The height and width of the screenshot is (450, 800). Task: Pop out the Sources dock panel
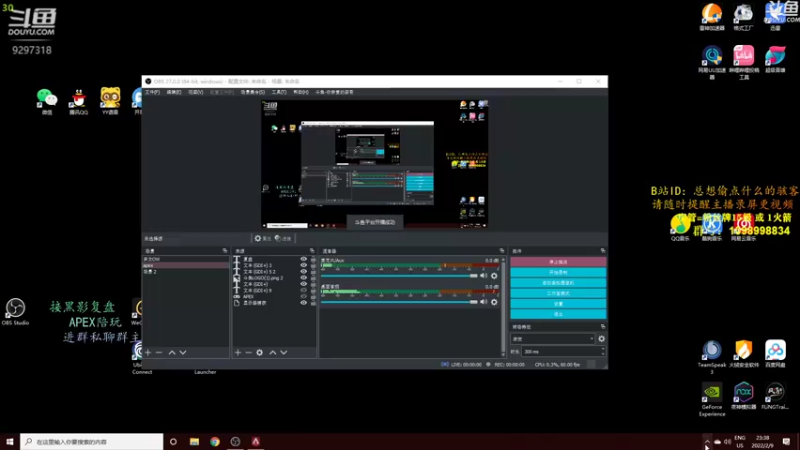pos(312,251)
